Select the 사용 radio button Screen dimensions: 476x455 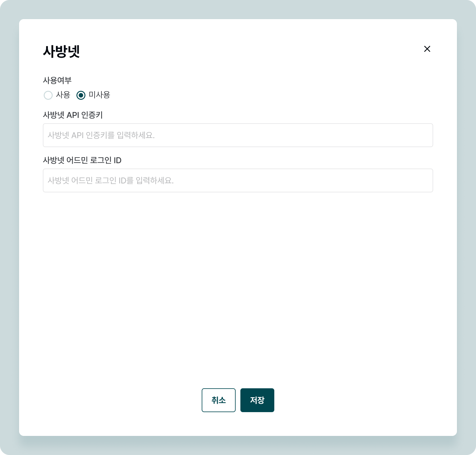pyautogui.click(x=48, y=95)
